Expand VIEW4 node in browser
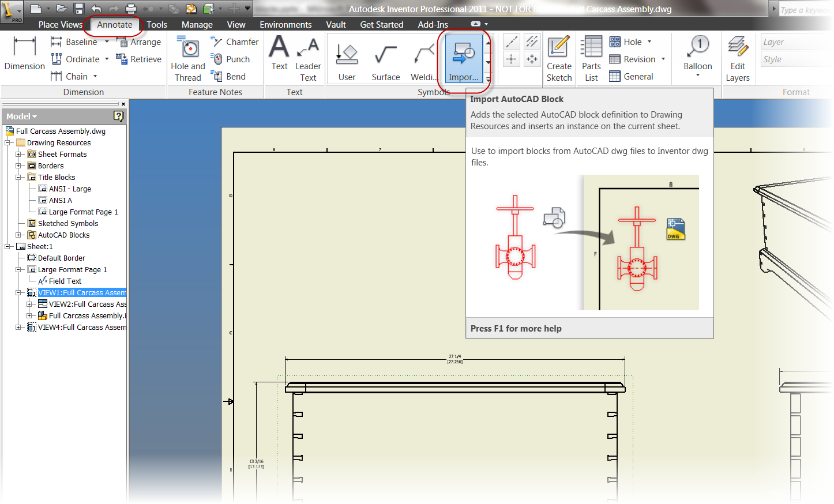This screenshot has width=834, height=504. point(18,327)
